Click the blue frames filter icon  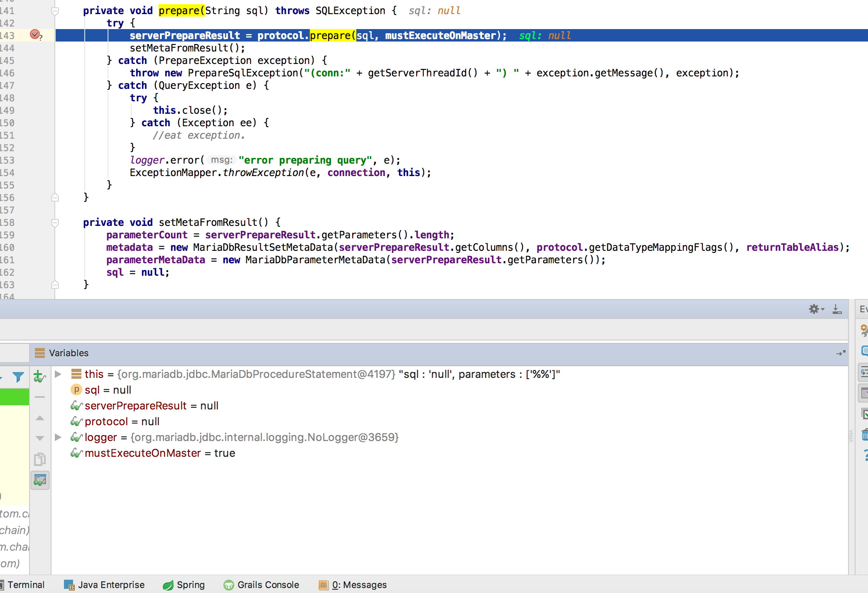coord(18,377)
